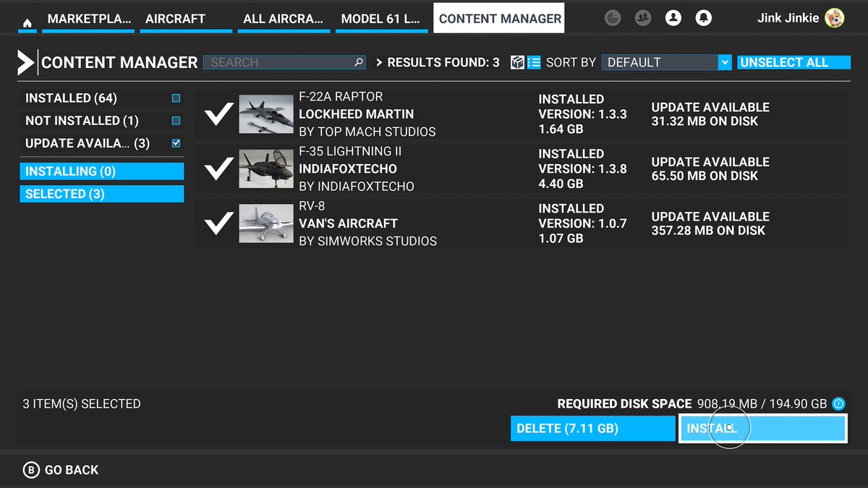Screen dimensions: 868x488
Task: Click the Lockheed Martin title
Action: pos(356,114)
